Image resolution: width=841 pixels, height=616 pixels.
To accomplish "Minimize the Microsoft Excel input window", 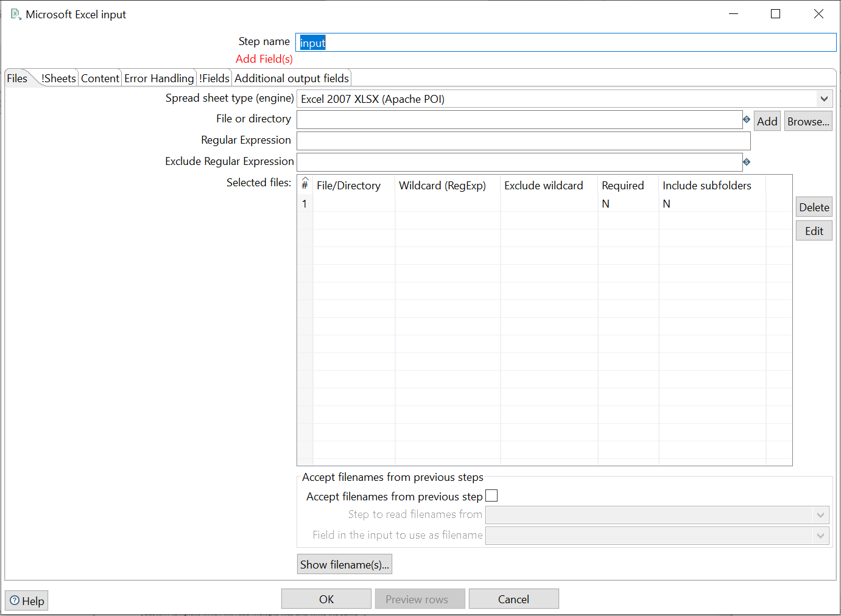I will [733, 14].
